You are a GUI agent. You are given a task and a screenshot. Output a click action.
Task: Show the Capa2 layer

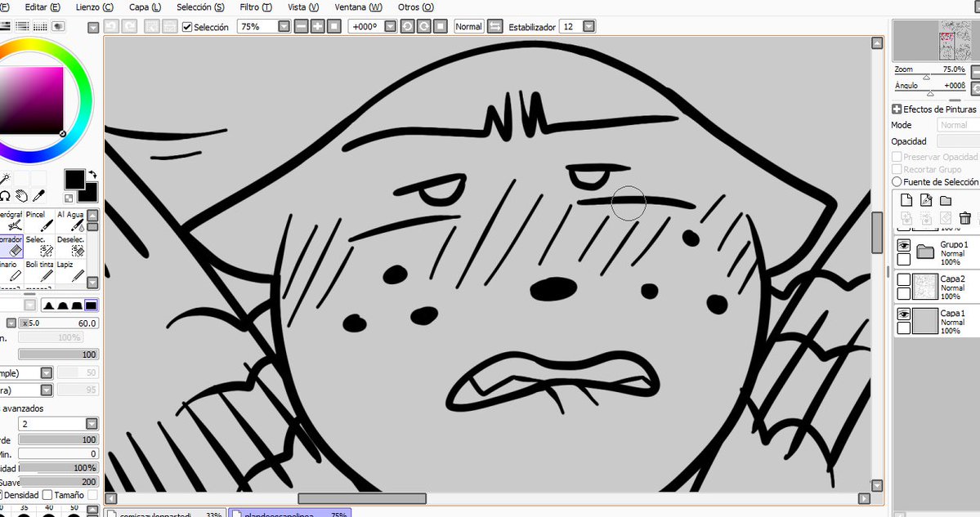(x=904, y=279)
